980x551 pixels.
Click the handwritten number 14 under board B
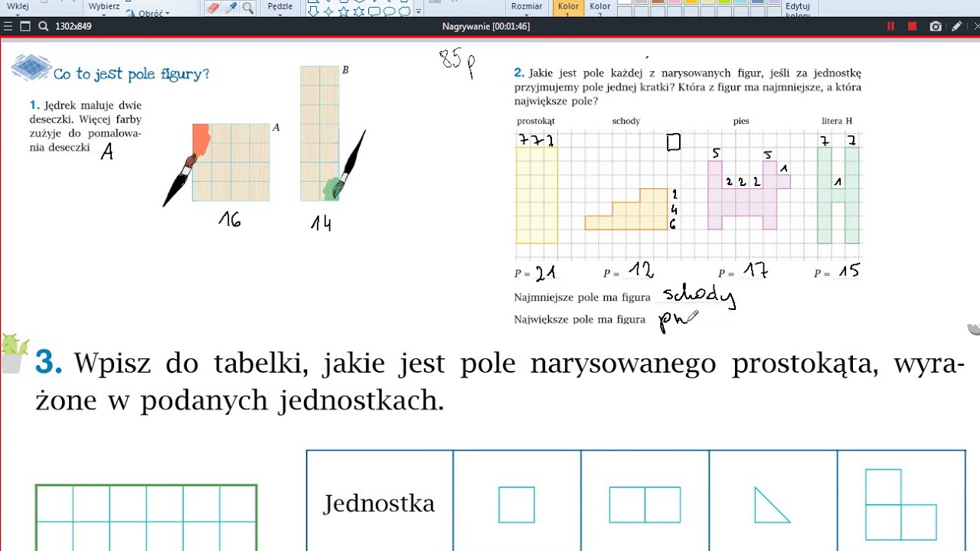click(x=322, y=223)
